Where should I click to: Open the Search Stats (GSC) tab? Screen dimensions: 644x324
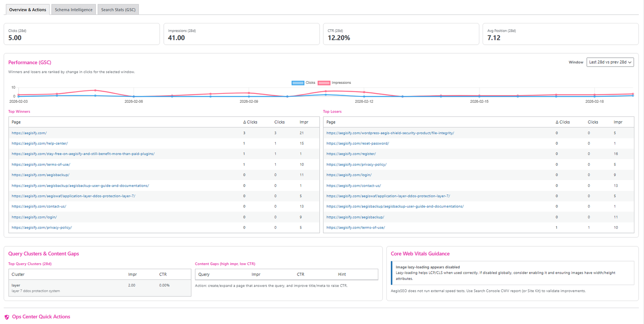pyautogui.click(x=118, y=10)
